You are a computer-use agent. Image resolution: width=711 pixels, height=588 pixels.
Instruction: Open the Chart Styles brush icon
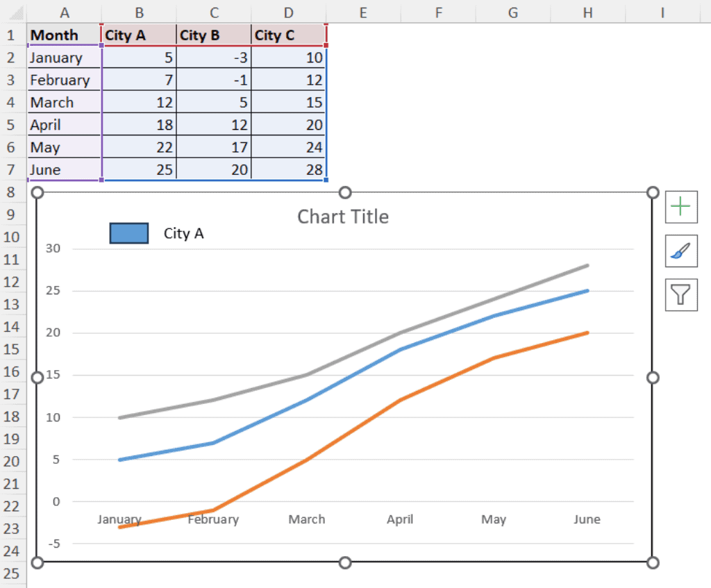click(x=680, y=251)
